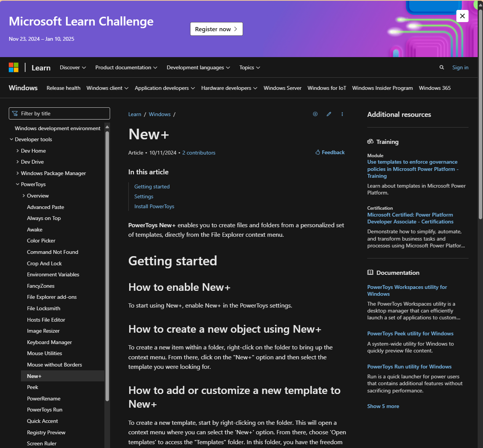
Task: Open Hosts File Editor in sidebar
Action: tap(46, 320)
